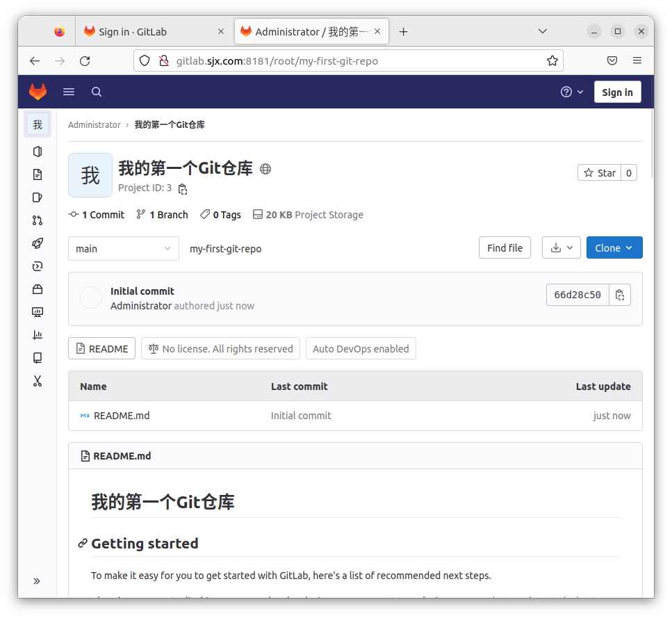Screen dimensions: 672x618
Task: Open the main branch selector dropdown
Action: [x=124, y=248]
